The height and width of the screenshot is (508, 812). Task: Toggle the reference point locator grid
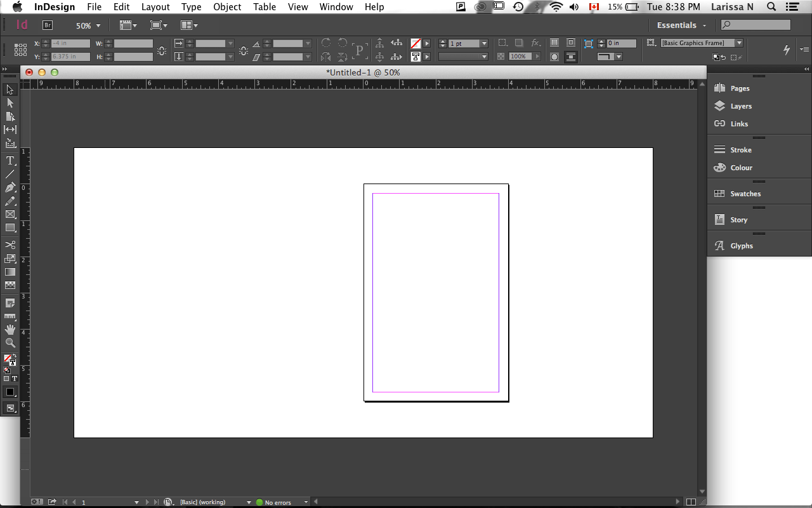tap(20, 50)
